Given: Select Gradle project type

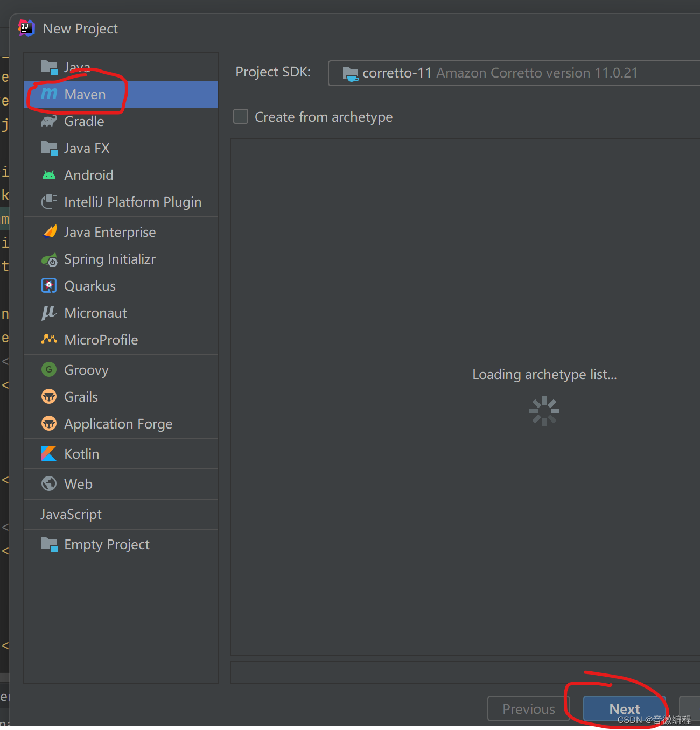Looking at the screenshot, I should coord(121,121).
